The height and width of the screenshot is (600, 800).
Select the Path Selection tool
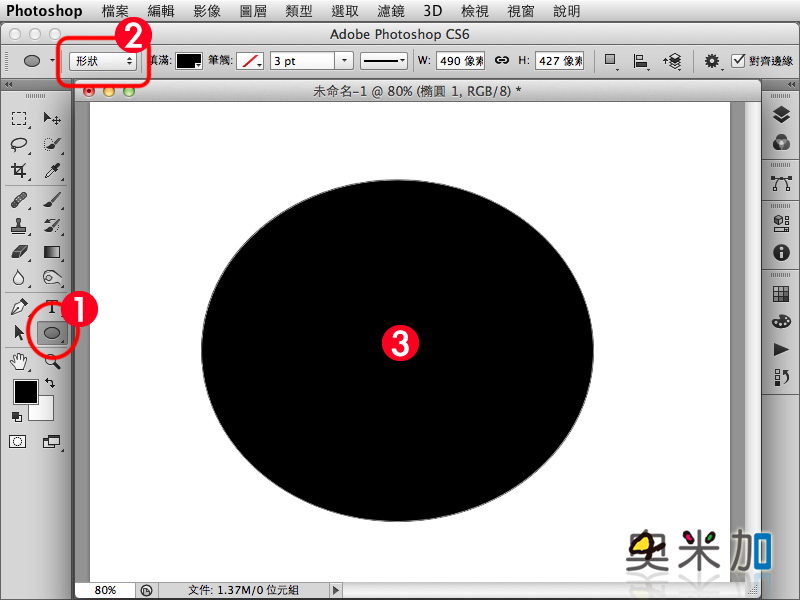click(x=19, y=333)
